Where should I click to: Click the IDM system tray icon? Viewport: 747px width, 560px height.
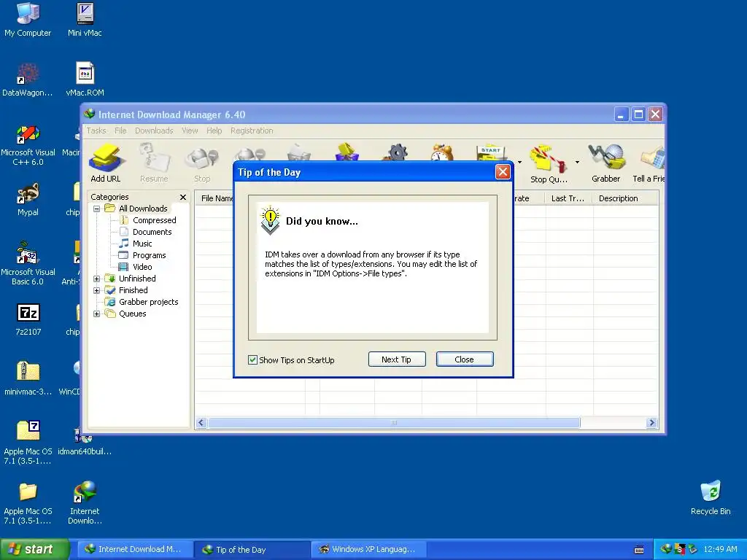[x=665, y=549]
